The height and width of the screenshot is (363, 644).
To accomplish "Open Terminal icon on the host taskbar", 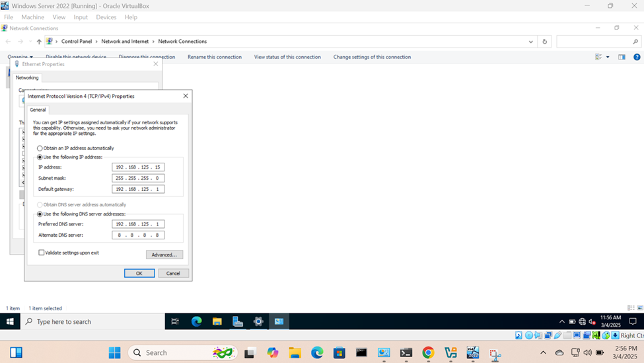I will tap(406, 352).
